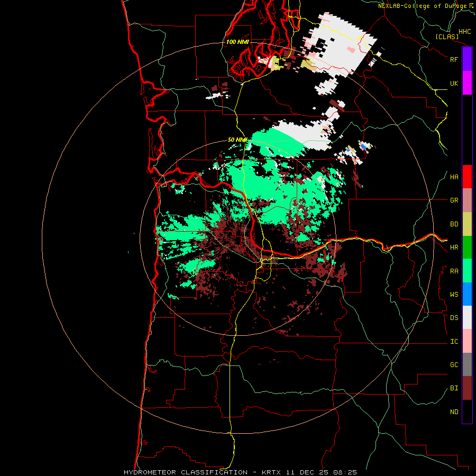Image resolution: width=476 pixels, height=476 pixels.
Task: Click the 50 NMI range ring label
Action: pos(237,140)
